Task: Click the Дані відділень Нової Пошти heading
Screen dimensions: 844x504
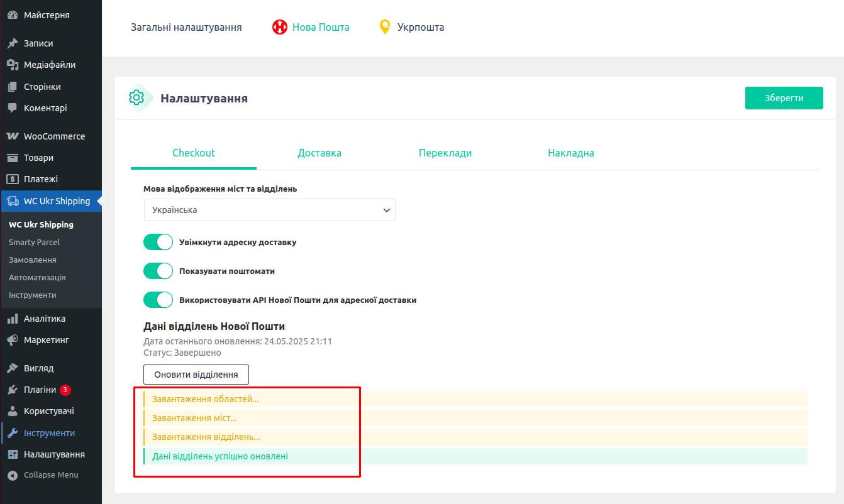Action: click(214, 326)
